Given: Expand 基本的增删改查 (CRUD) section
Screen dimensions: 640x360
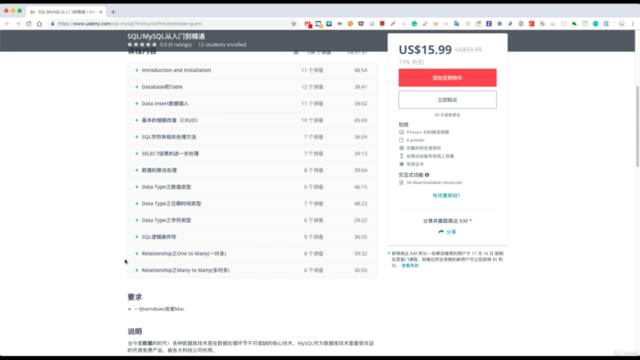Looking at the screenshot, I should click(252, 120).
